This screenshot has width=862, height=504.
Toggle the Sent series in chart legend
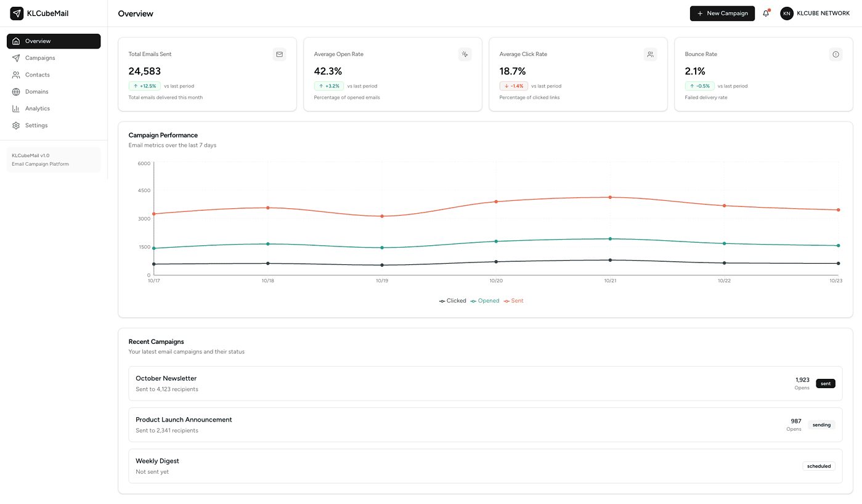point(514,301)
